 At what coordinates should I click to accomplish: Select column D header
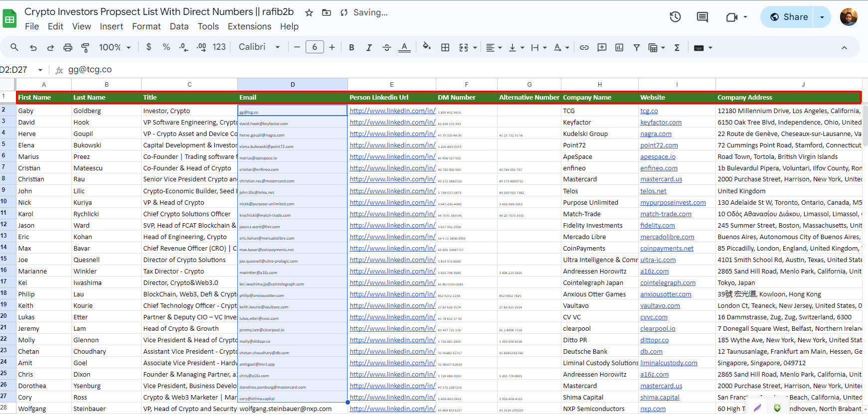[293, 84]
